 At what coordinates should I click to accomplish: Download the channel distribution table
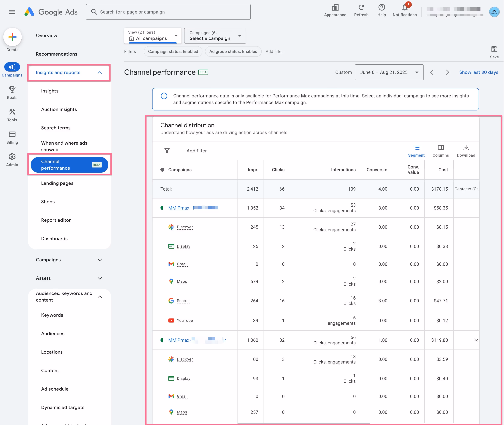tap(466, 151)
